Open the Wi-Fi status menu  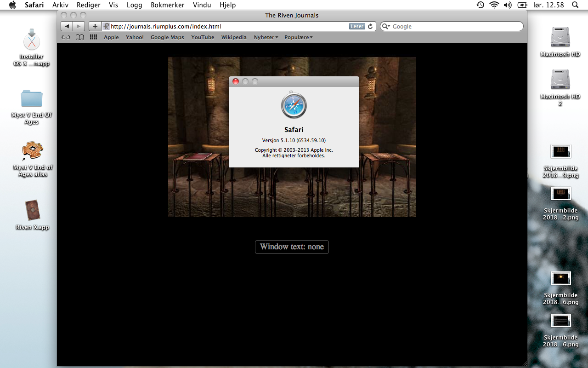point(494,5)
